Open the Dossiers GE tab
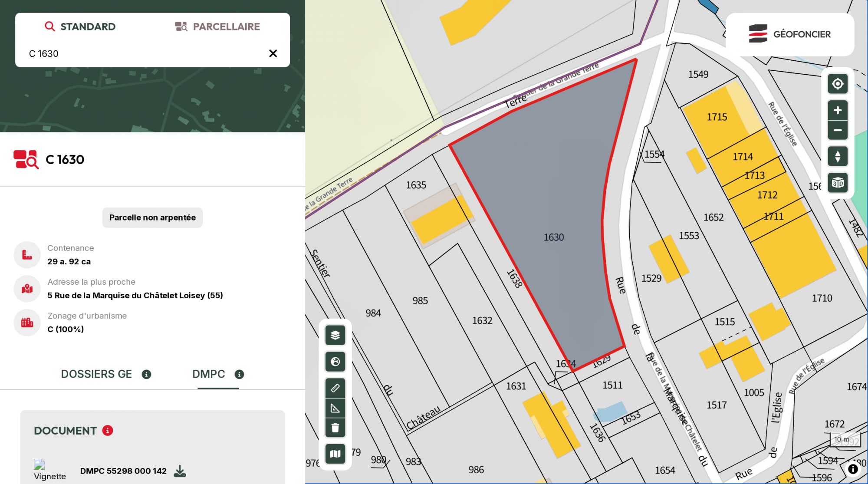This screenshot has width=868, height=484. [96, 374]
